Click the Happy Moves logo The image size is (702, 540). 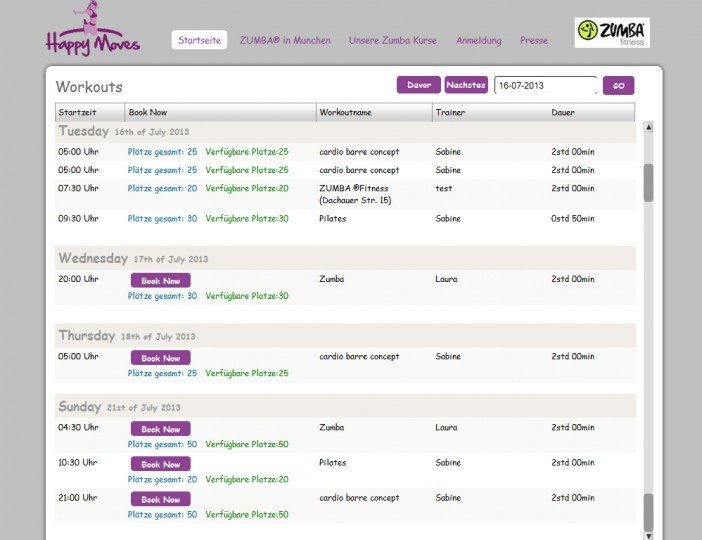point(92,32)
